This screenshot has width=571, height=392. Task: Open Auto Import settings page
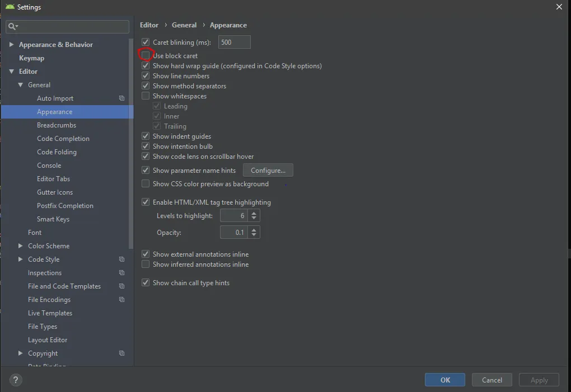(55, 98)
